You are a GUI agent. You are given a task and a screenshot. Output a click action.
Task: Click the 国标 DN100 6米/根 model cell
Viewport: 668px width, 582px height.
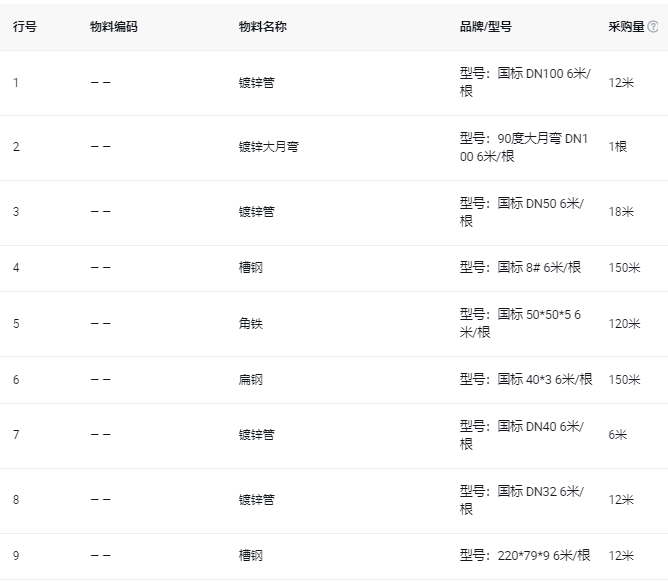pos(525,82)
